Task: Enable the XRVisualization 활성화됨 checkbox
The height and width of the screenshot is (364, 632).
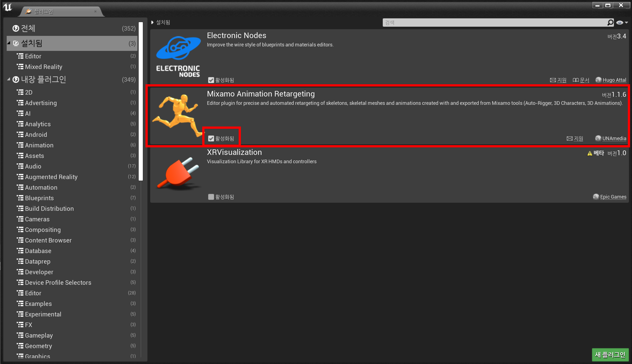Action: tap(211, 197)
